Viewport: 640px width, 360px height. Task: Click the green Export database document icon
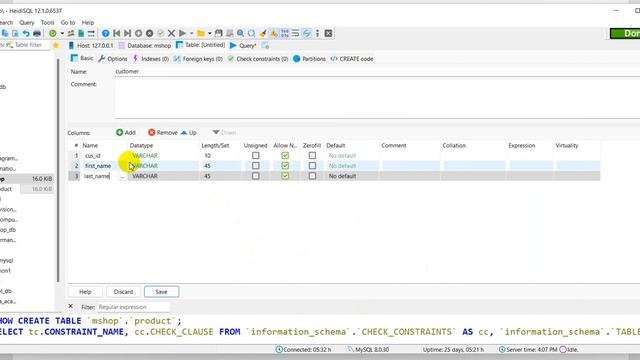click(81, 33)
